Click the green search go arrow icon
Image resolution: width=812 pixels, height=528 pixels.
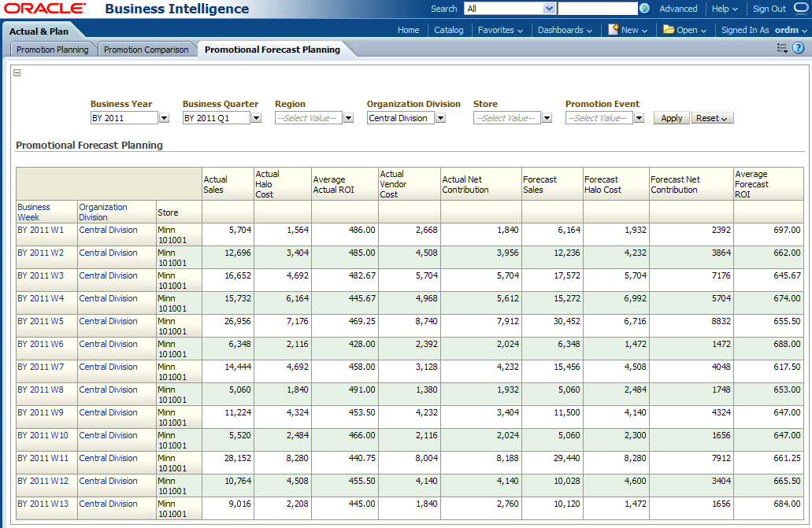point(645,9)
